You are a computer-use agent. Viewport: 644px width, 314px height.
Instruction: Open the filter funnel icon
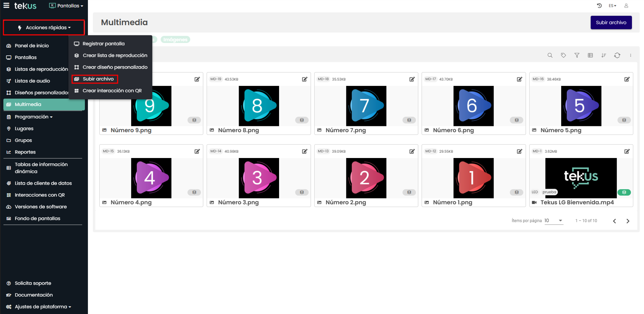tap(577, 55)
